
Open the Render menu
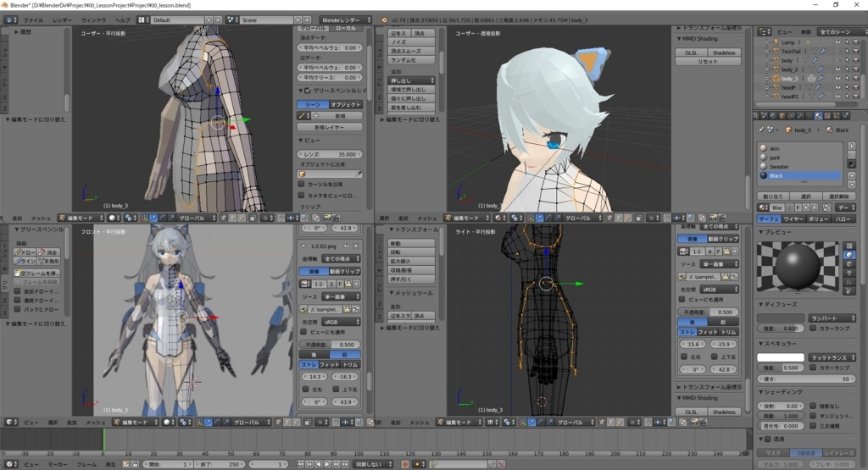click(62, 20)
